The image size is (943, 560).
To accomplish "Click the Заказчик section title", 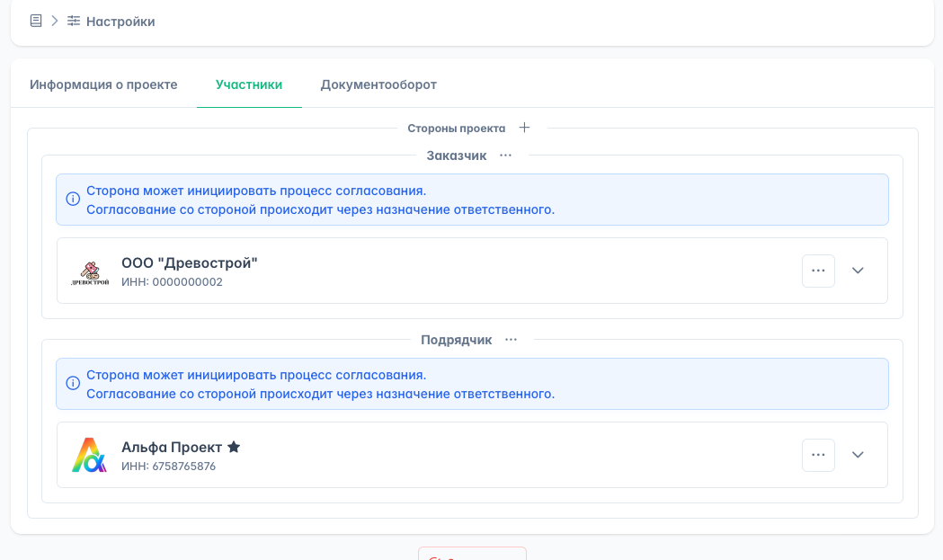I will pos(457,156).
